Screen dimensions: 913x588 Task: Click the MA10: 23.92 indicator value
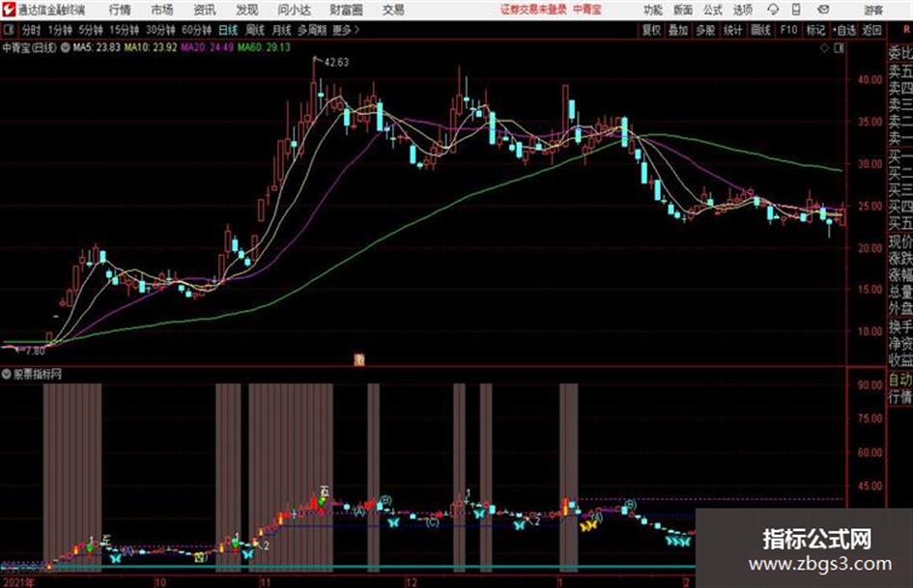(x=151, y=47)
